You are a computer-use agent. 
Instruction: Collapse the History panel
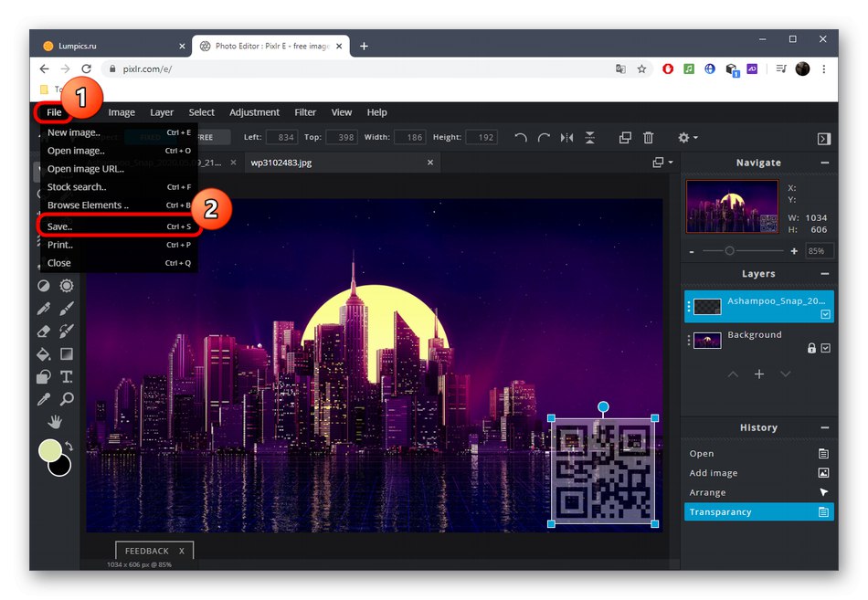(825, 427)
